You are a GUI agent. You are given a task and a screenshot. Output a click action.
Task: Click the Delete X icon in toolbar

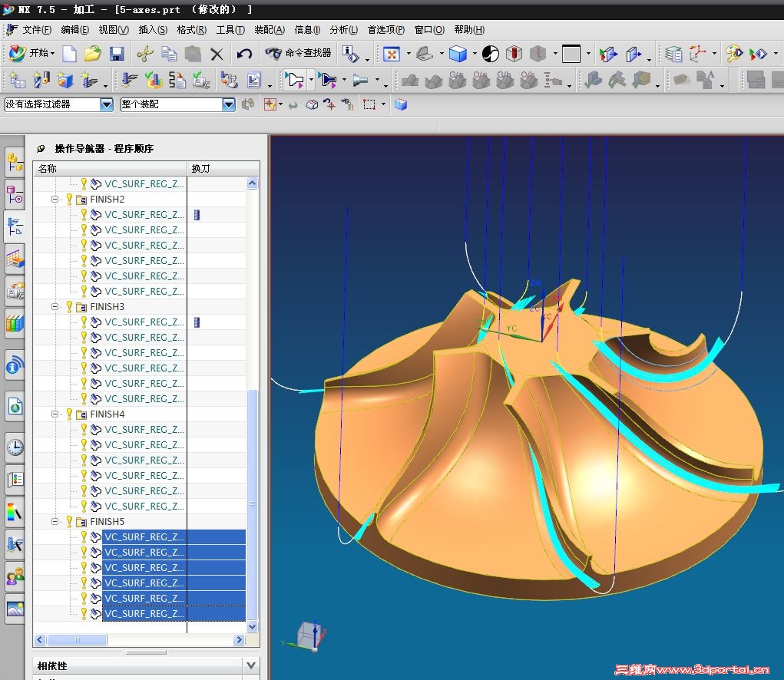point(217,54)
